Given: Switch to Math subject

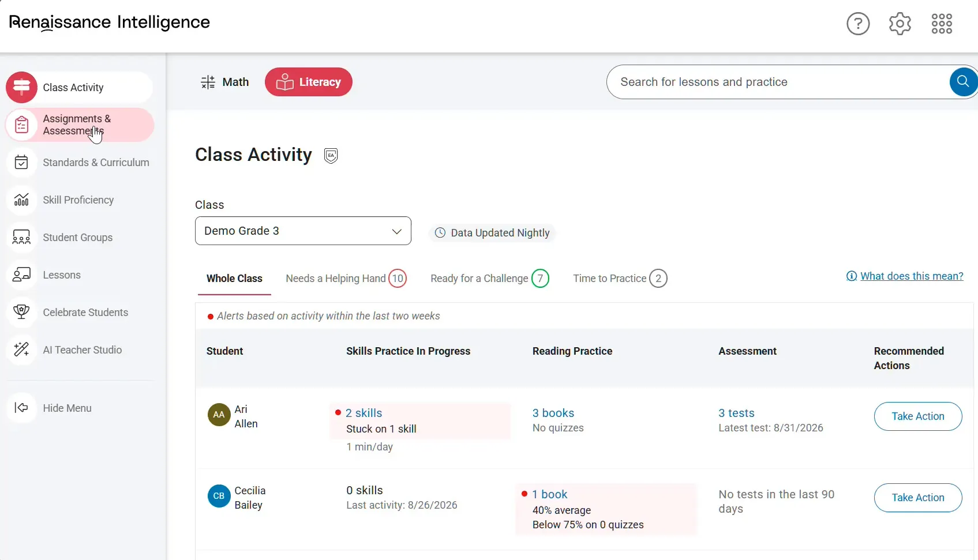Looking at the screenshot, I should (224, 82).
